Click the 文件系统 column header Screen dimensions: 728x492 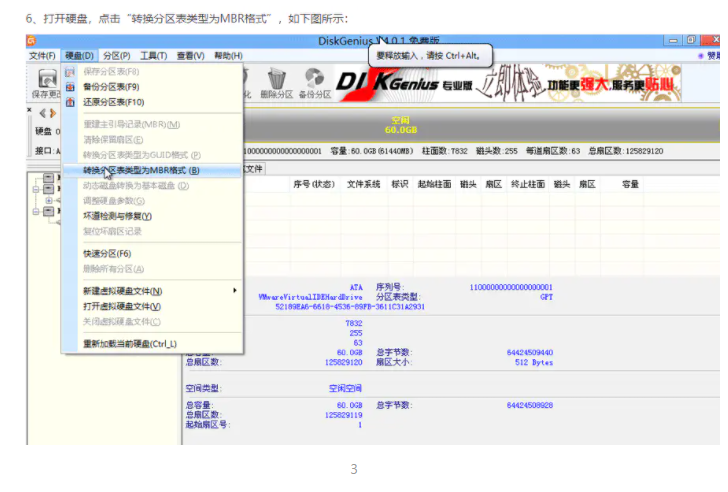tap(364, 184)
